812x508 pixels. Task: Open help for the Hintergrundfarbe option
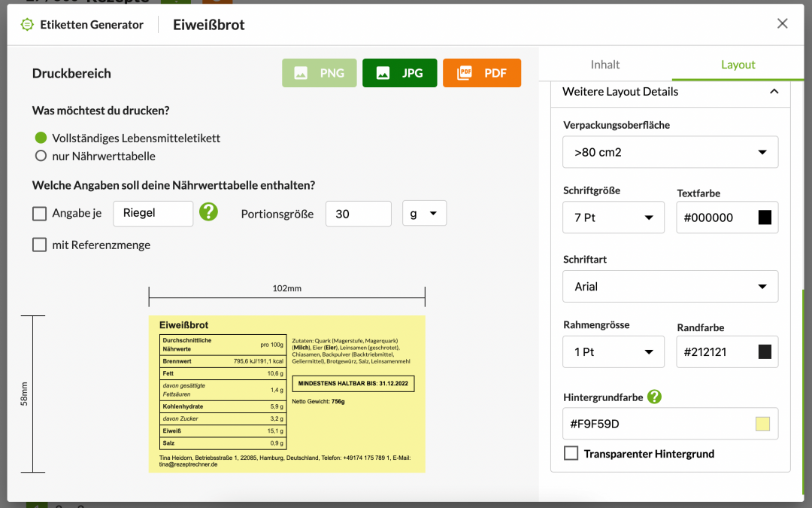pos(654,397)
